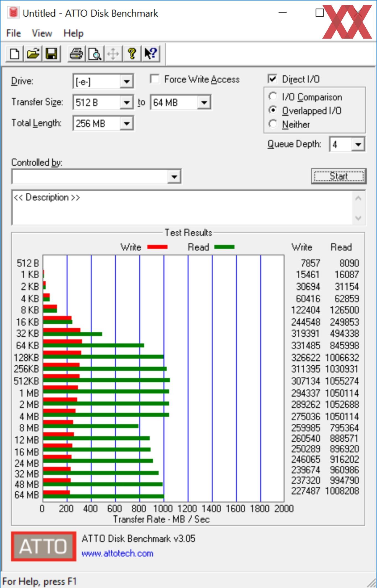Click the ATTO logo at the bottom

click(x=44, y=546)
